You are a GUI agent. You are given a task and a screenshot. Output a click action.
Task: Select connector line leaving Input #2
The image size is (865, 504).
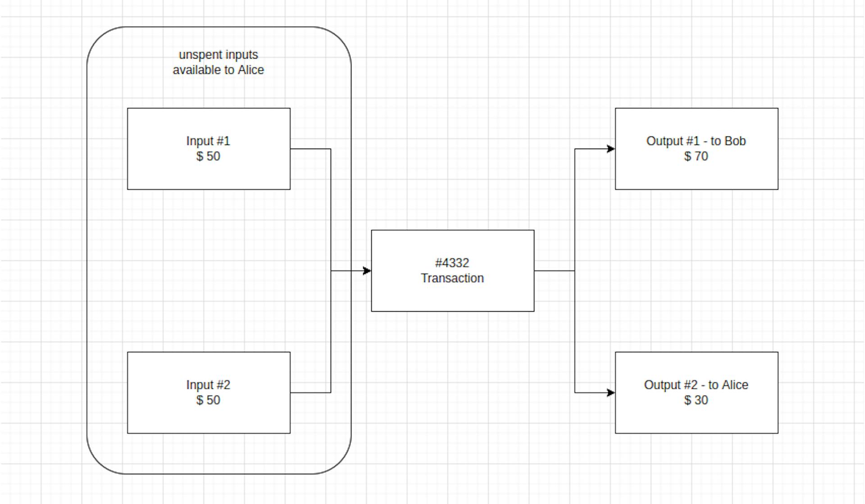(x=310, y=393)
